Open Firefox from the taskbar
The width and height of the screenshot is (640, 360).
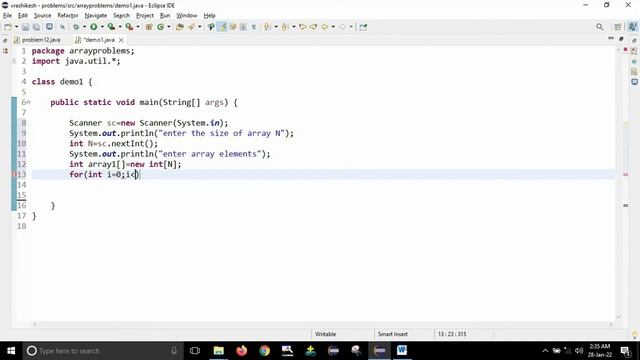pyautogui.click(x=242, y=351)
